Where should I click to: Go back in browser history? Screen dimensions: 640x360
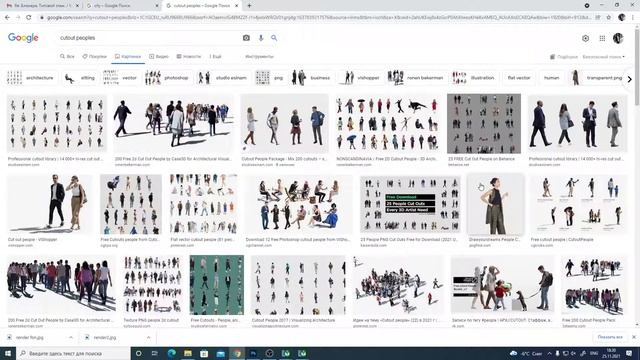click(7, 18)
